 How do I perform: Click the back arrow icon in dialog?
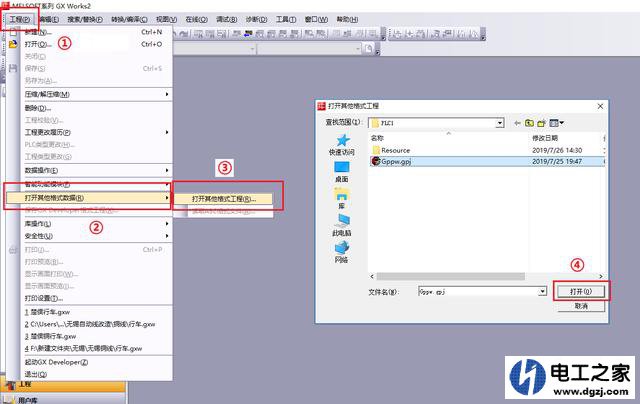(517, 123)
